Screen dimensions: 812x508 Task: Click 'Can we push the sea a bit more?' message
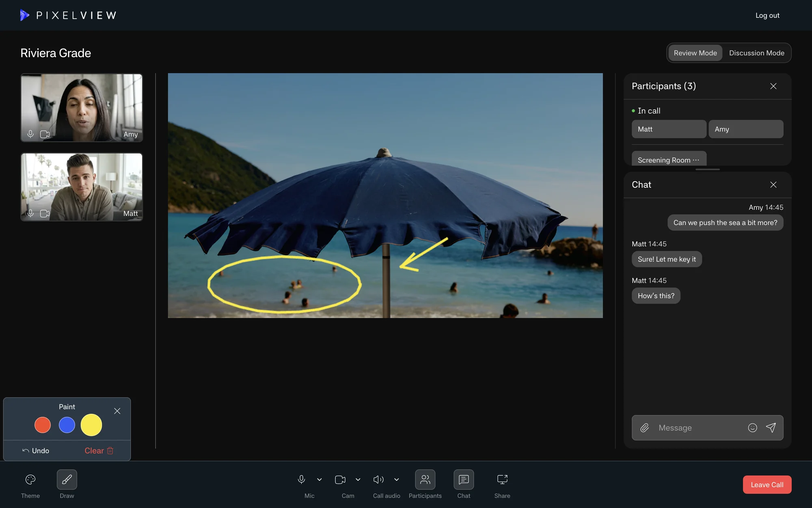(725, 222)
